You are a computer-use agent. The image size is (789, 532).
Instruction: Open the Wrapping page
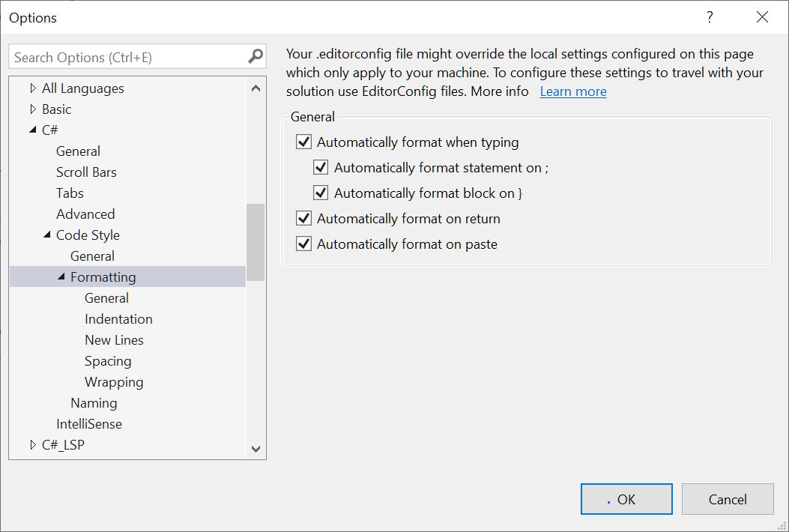tap(114, 383)
